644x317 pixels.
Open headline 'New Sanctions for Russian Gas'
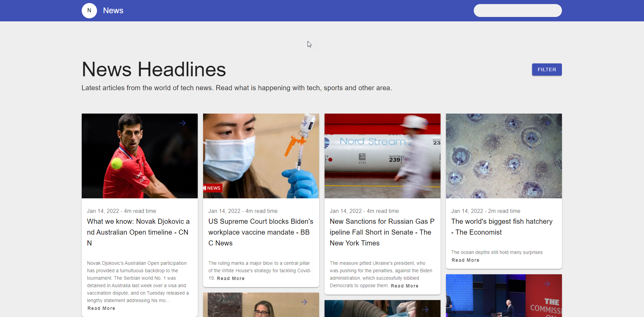[382, 232]
